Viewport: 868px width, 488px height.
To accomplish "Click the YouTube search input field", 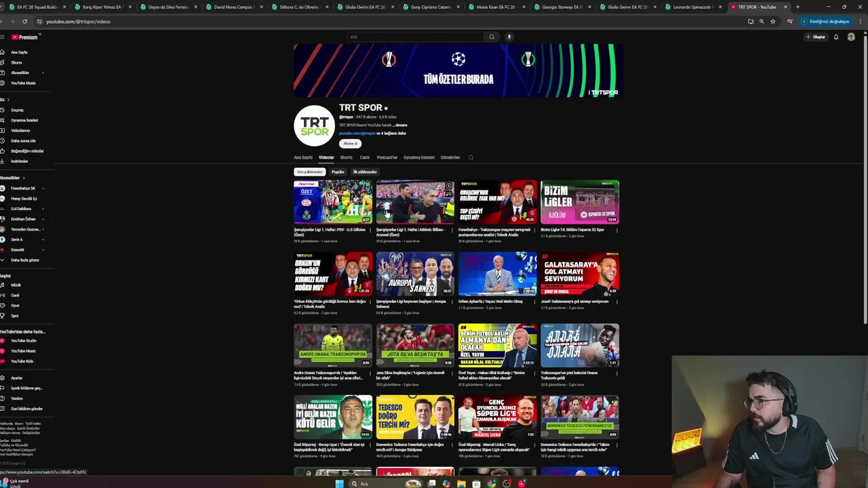I will tap(415, 37).
